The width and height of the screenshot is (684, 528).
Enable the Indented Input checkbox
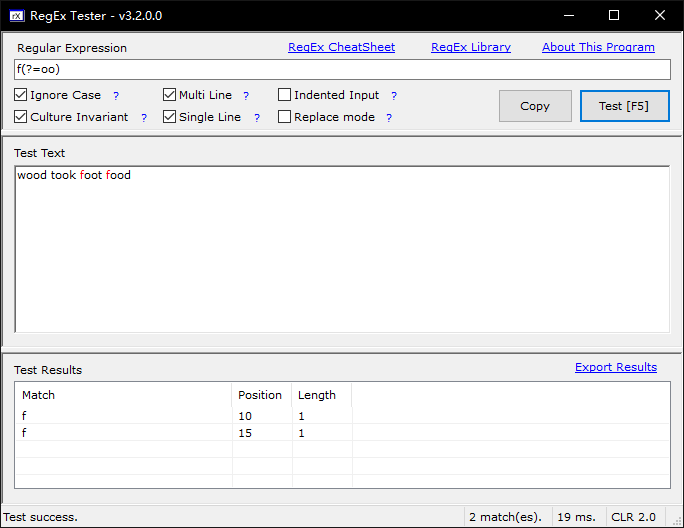[x=285, y=95]
